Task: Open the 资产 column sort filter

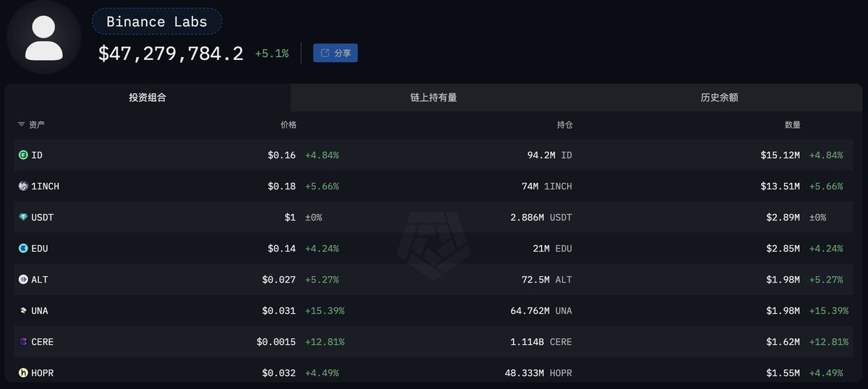Action: (31, 124)
